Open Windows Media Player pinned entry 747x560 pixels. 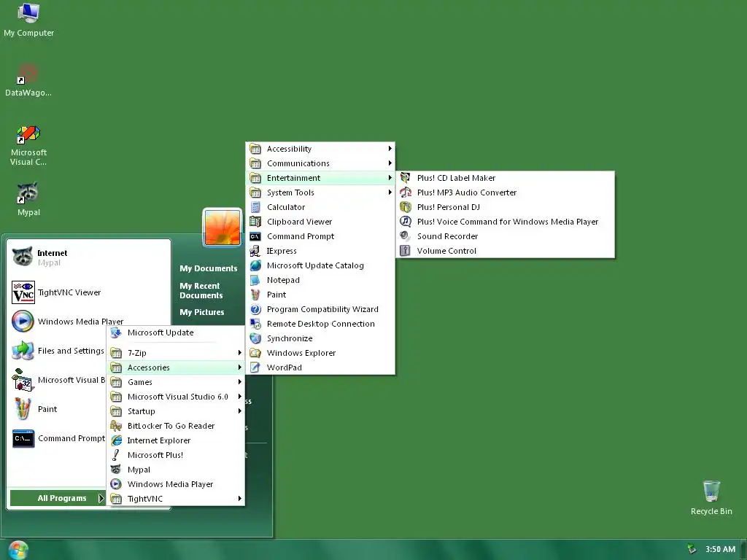coord(66,321)
